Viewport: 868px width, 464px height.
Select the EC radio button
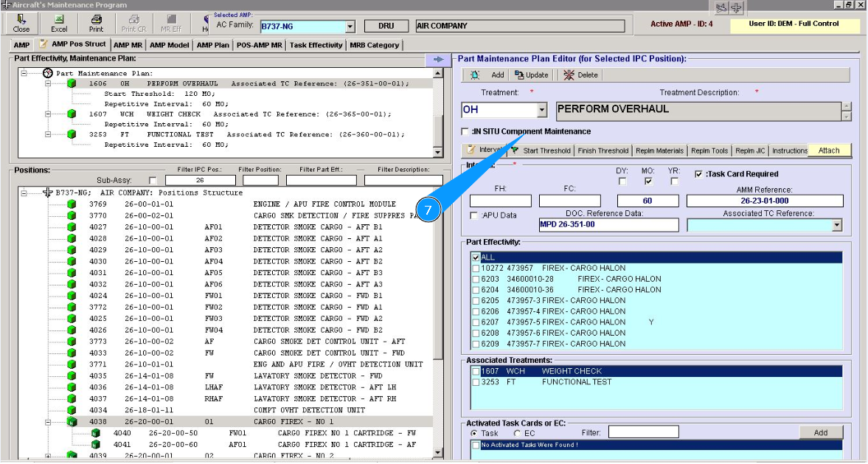tap(517, 433)
